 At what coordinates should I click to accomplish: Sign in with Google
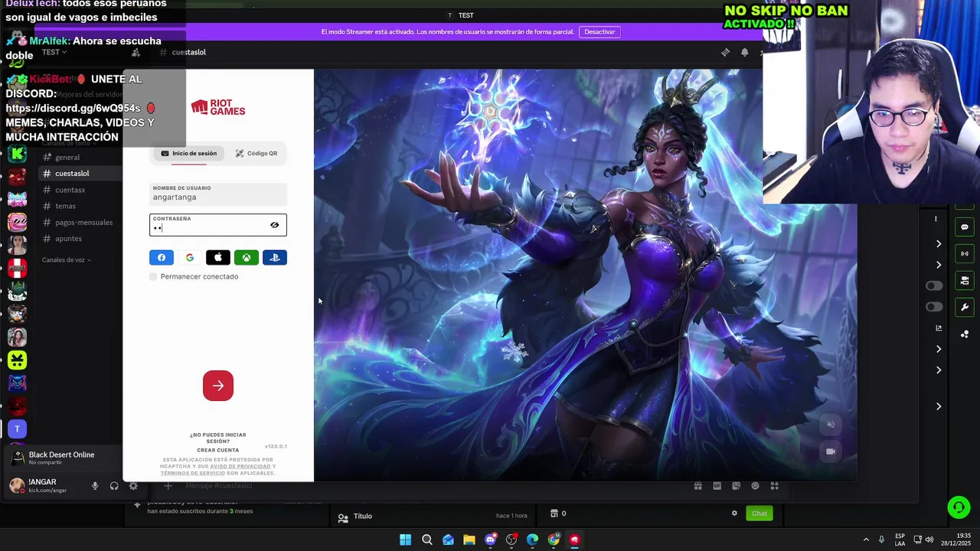tap(190, 258)
